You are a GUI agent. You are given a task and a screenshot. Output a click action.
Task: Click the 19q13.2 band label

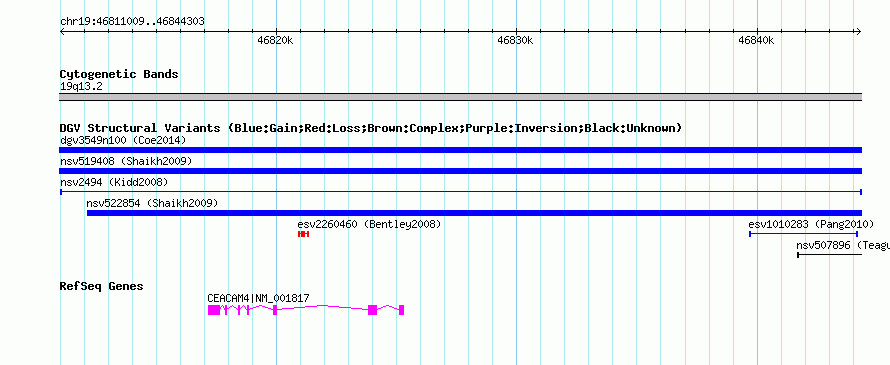coord(81,87)
